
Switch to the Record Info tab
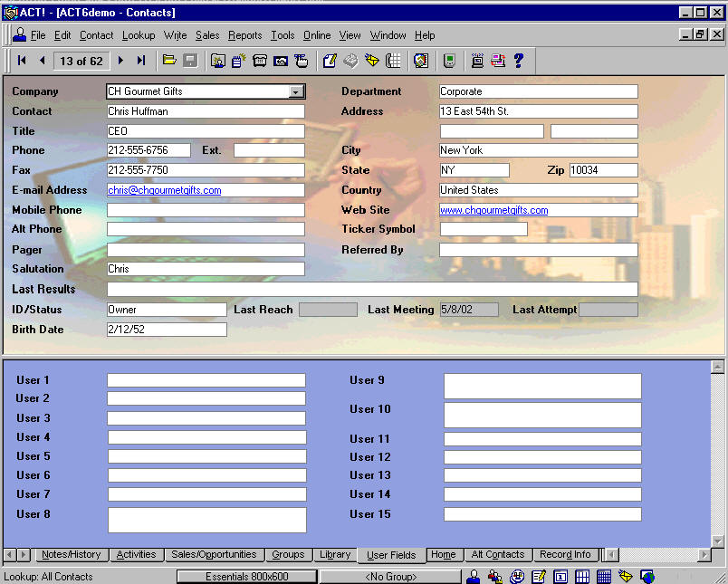[565, 554]
